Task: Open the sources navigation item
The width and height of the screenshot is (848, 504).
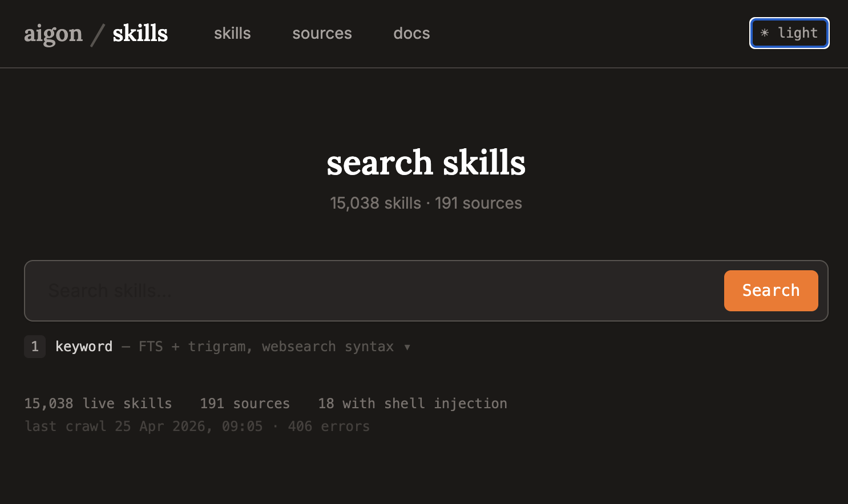Action: pos(322,34)
